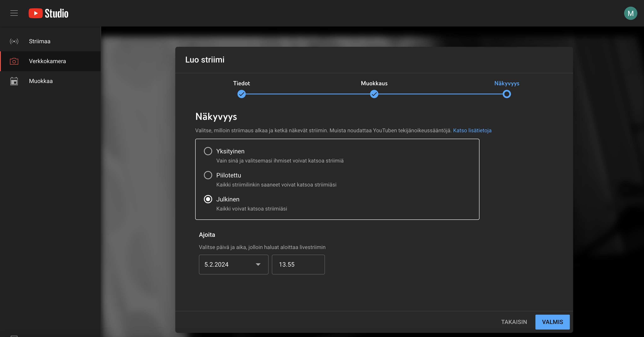This screenshot has width=644, height=337.
Task: Open the Muokkaa sidebar item
Action: pyautogui.click(x=41, y=81)
